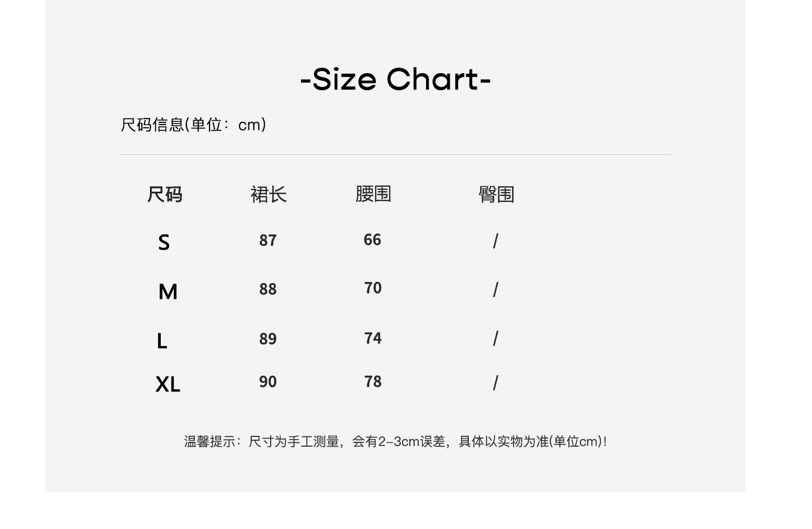Screen dimensions: 812x529
Task: Select the 裙长 column header
Action: tap(269, 194)
